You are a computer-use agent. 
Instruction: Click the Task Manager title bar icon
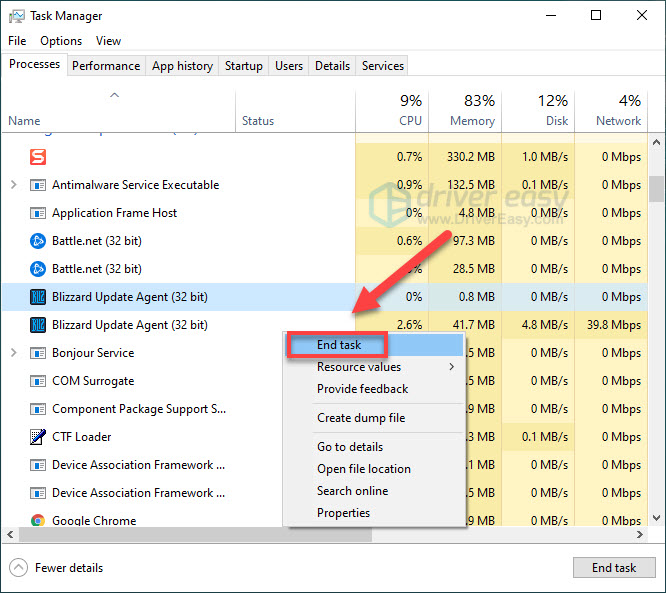point(15,16)
